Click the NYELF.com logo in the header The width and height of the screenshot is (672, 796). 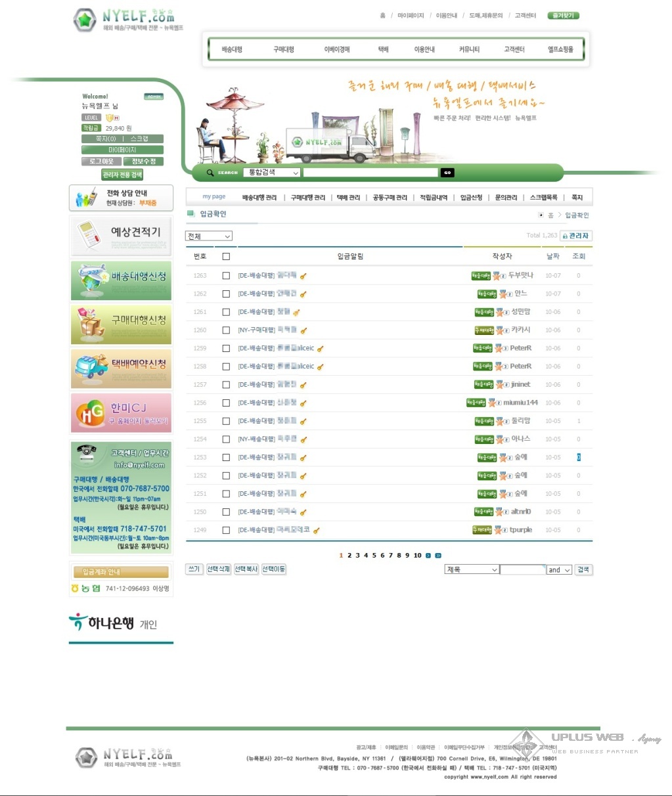coord(125,19)
